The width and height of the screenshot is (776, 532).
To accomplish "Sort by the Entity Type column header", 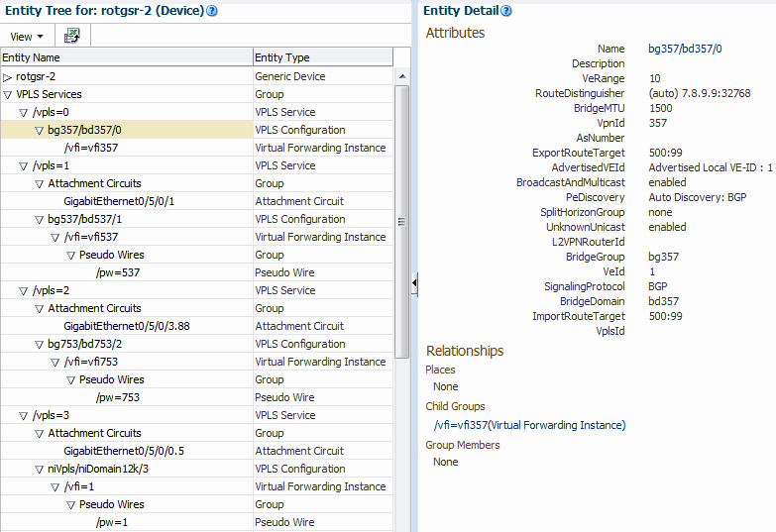I will click(323, 57).
